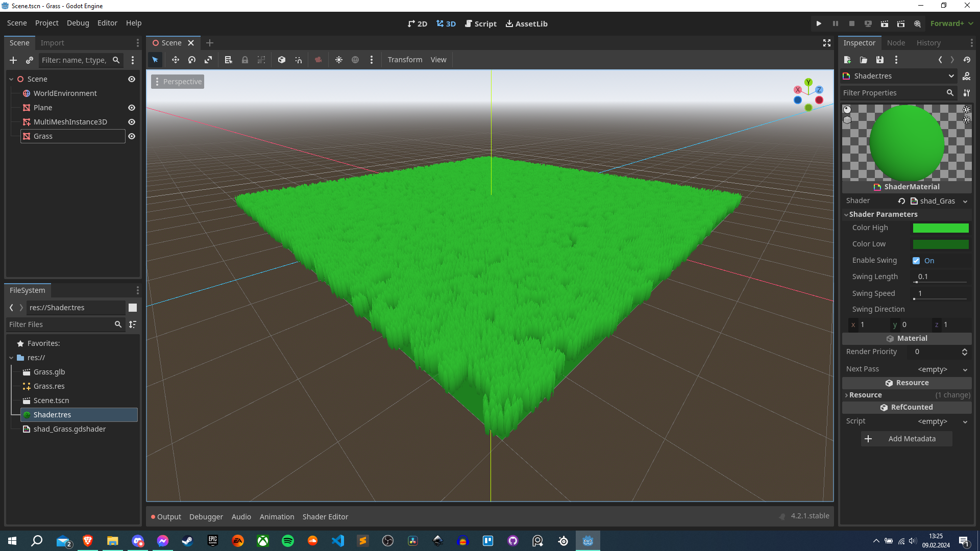Disable the Enable Swing checkbox
The width and height of the screenshot is (980, 551).
tap(916, 261)
